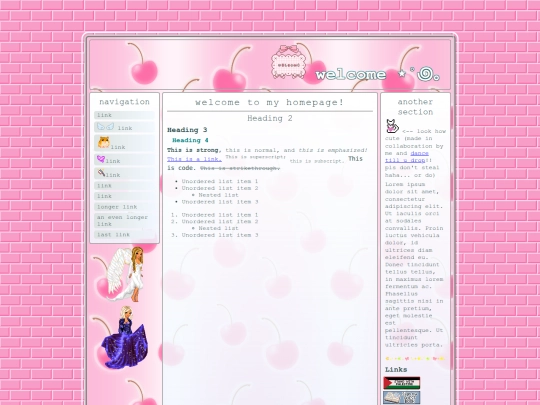This screenshot has height=405, width=540.
Task: Click 'Nested list' under the numbered list
Action: click(x=218, y=228)
